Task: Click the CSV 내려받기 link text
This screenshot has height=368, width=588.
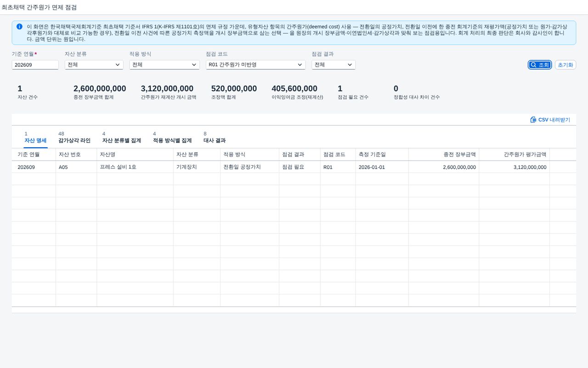Action: pyautogui.click(x=554, y=120)
